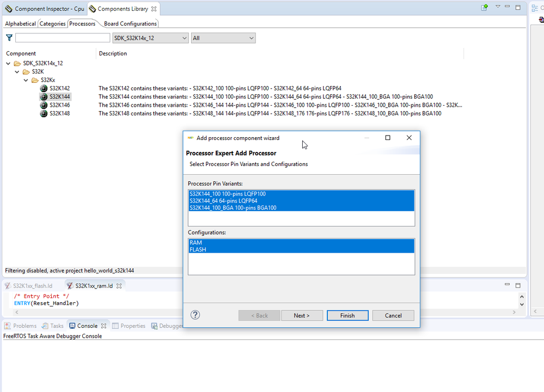Open the S32K1xx_flash.ld editor tab
544x392 pixels.
(x=29, y=286)
